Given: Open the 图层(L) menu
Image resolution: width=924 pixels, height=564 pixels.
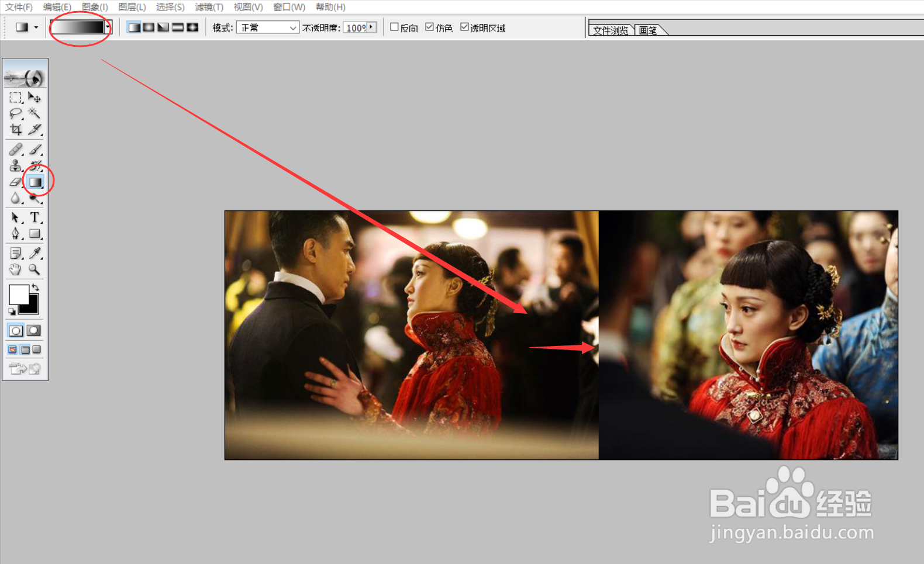Looking at the screenshot, I should coord(132,7).
